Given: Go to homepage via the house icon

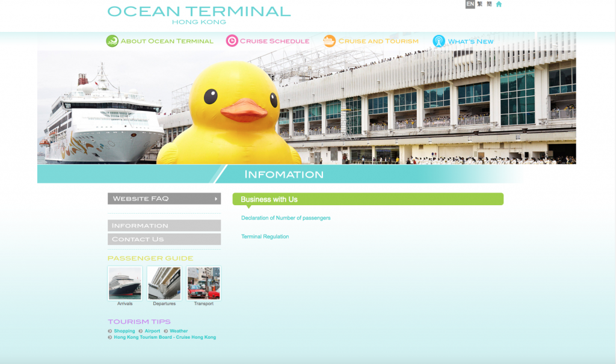Looking at the screenshot, I should pyautogui.click(x=499, y=4).
